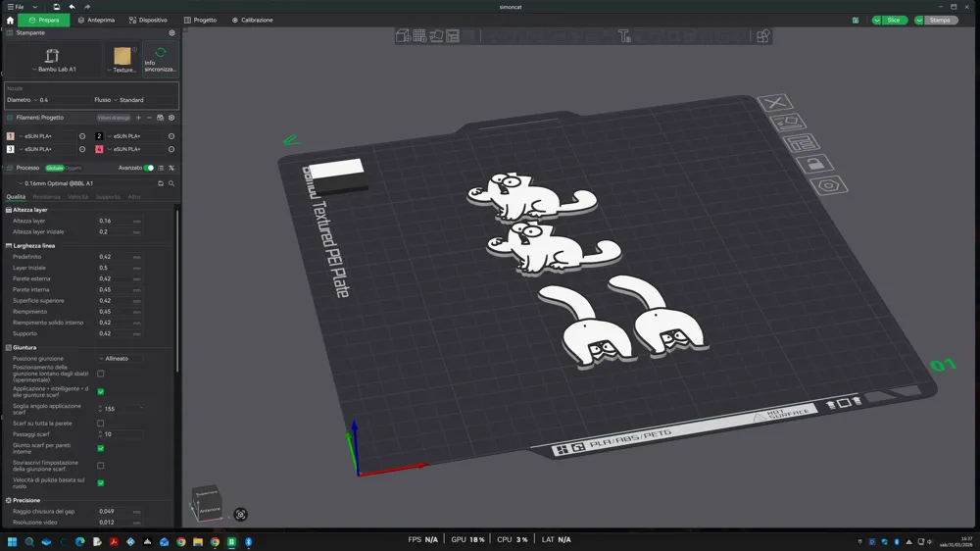Viewport: 980px width, 551px height.
Task: Auto orient icon in top toolbar
Action: click(436, 35)
